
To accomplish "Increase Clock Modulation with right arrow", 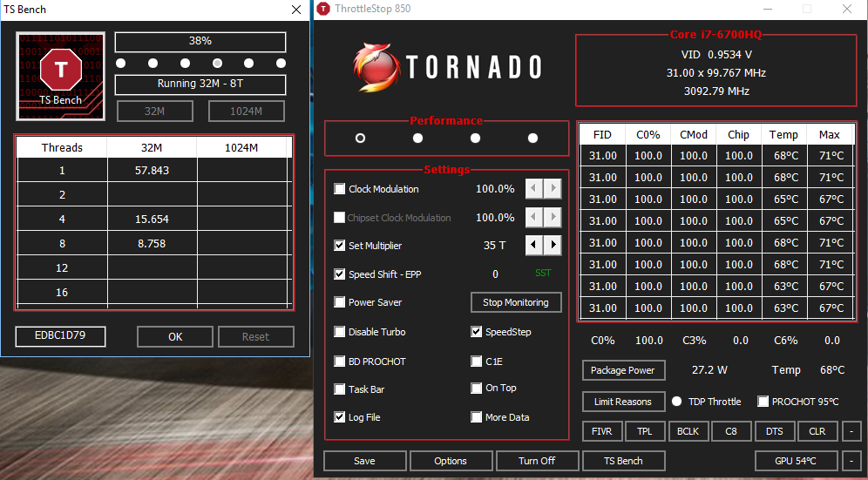I will (x=553, y=189).
